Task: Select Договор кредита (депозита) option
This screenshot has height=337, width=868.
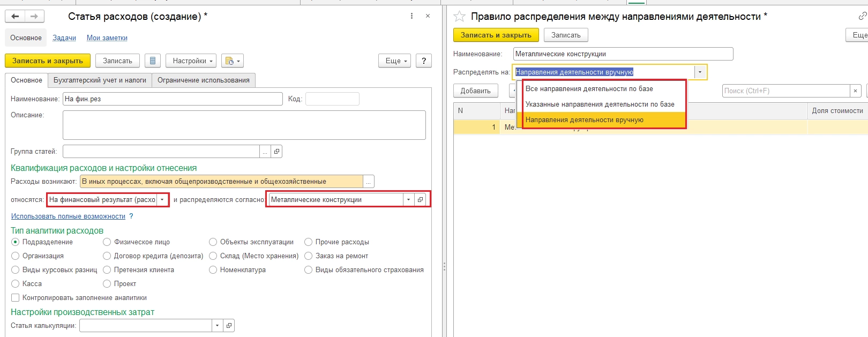Action: click(107, 256)
